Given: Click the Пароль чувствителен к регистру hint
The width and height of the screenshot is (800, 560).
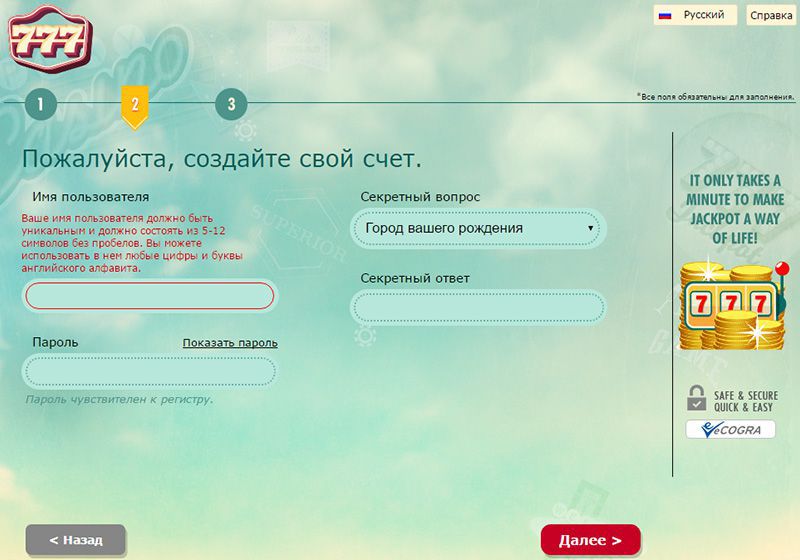Looking at the screenshot, I should 119,399.
